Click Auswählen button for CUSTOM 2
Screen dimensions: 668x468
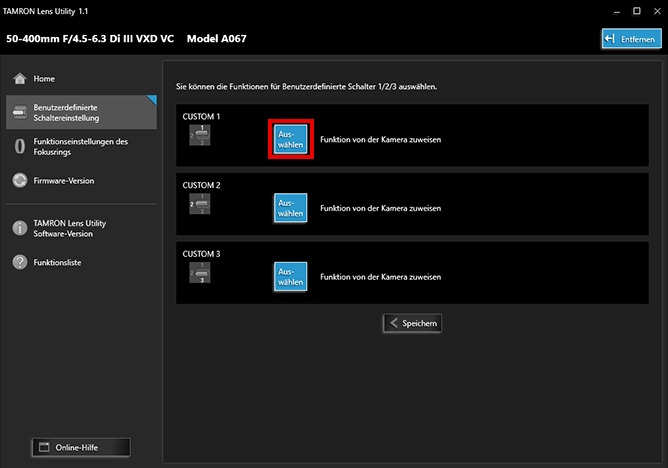point(291,208)
